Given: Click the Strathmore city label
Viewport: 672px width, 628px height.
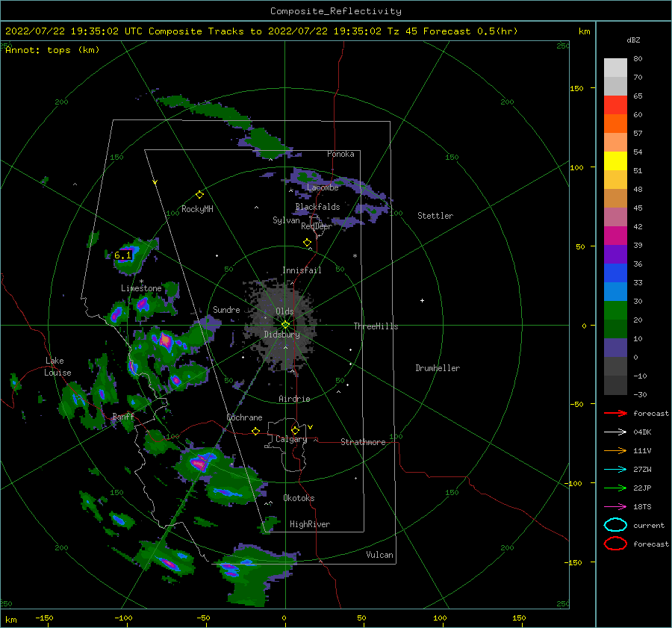Looking at the screenshot, I should click(363, 442).
